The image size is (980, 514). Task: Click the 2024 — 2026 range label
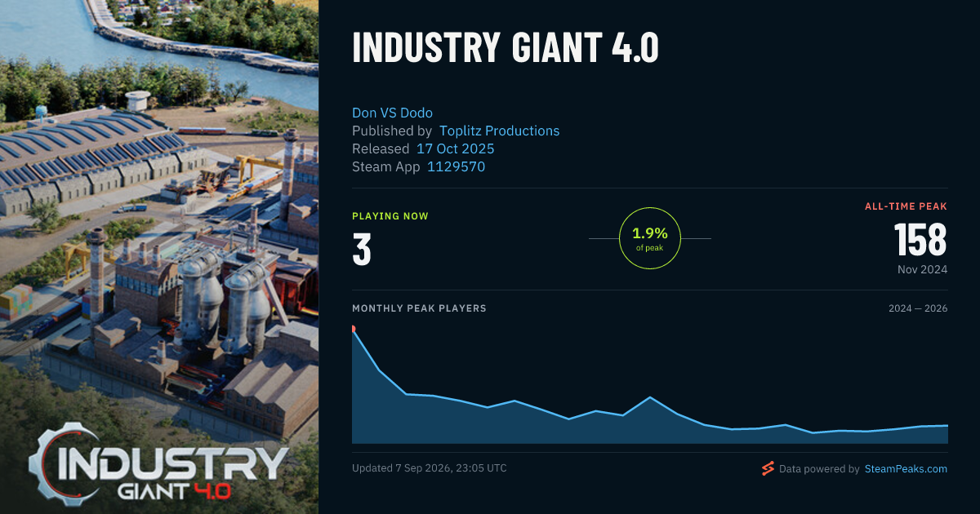click(918, 308)
